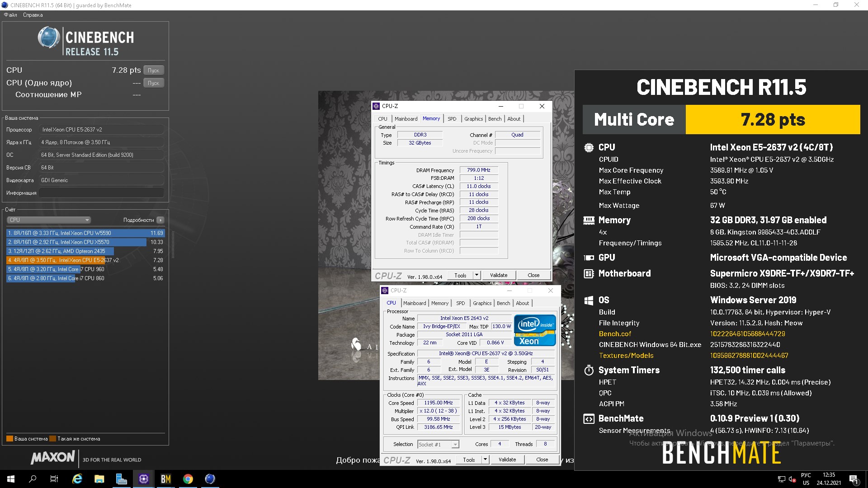Click the Textures/Models entry in BenchMate
The image size is (868, 488).
coord(626,356)
